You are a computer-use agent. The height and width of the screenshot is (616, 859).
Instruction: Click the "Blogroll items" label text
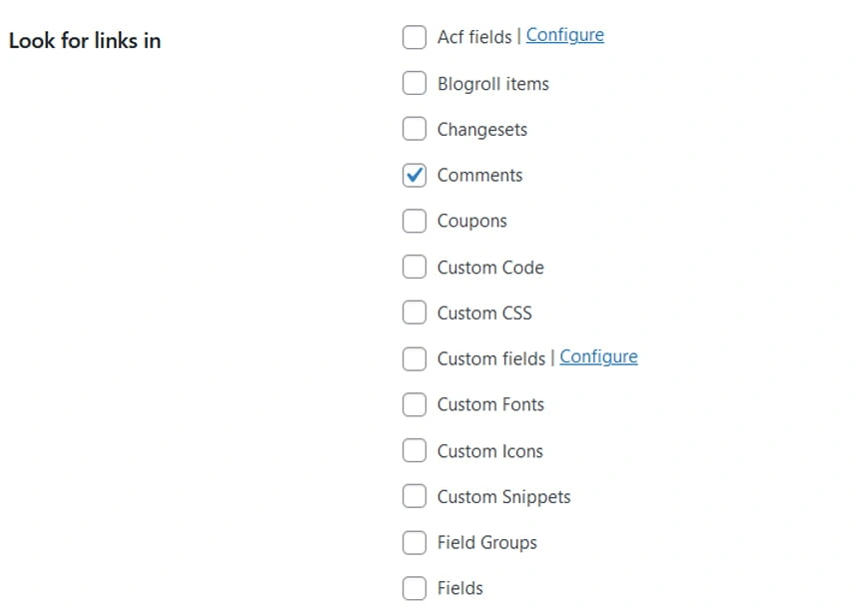(x=492, y=84)
